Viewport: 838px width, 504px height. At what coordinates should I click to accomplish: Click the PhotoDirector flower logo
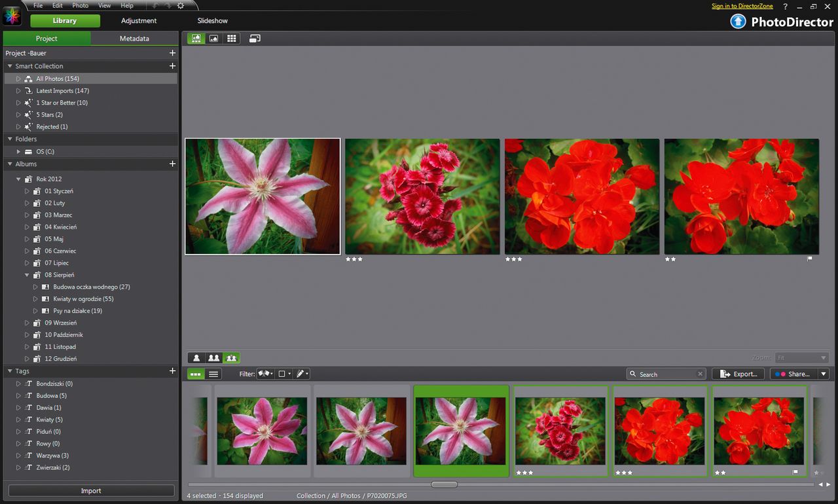[12, 16]
